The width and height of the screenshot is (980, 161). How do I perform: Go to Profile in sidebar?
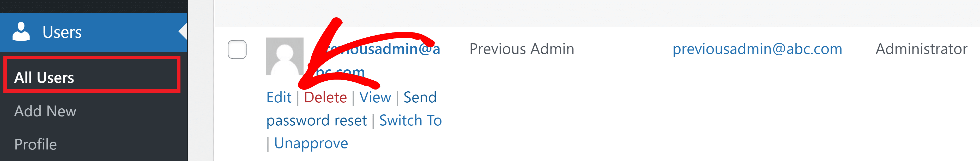(x=35, y=144)
